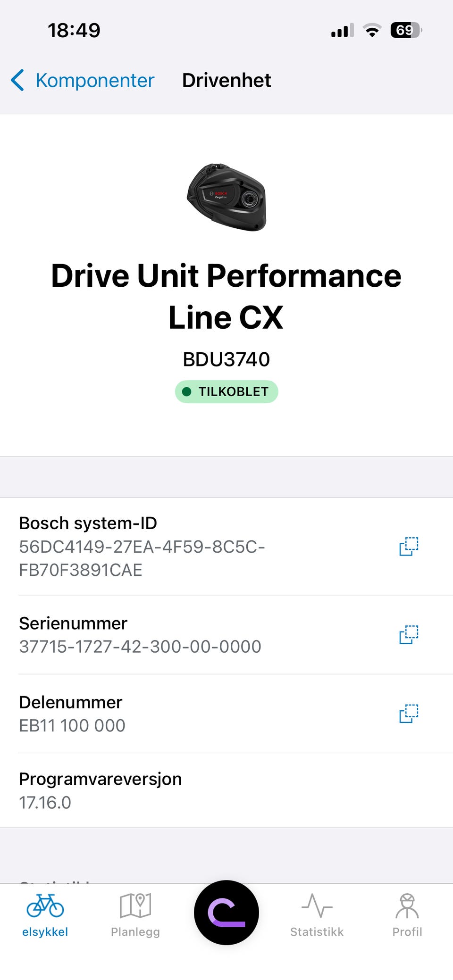Viewport: 453px width, 980px height.
Task: Select the Programvareversjon row
Action: tap(226, 790)
